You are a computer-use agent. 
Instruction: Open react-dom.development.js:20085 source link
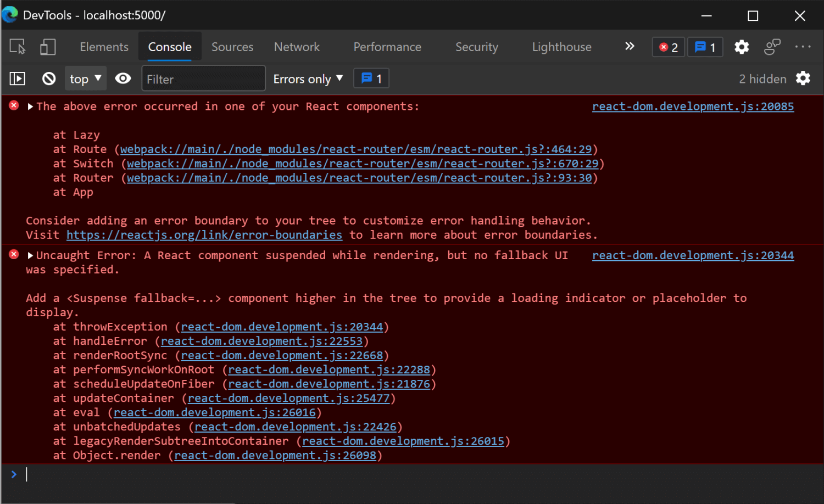coord(693,106)
